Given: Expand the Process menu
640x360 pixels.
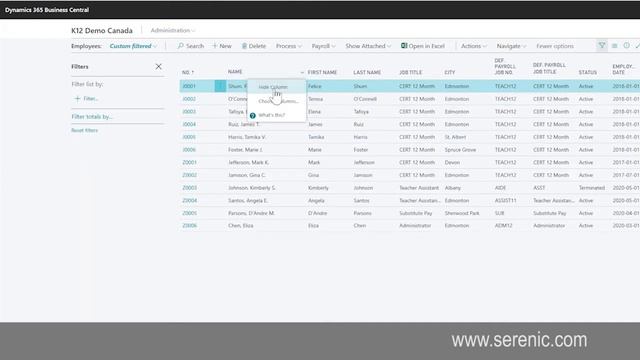Looking at the screenshot, I should click(289, 46).
